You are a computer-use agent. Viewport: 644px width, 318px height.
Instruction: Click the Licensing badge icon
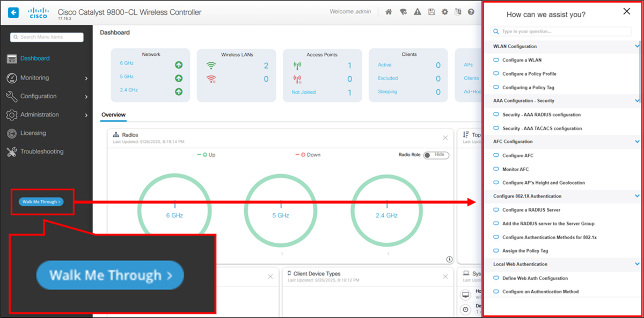coord(11,133)
